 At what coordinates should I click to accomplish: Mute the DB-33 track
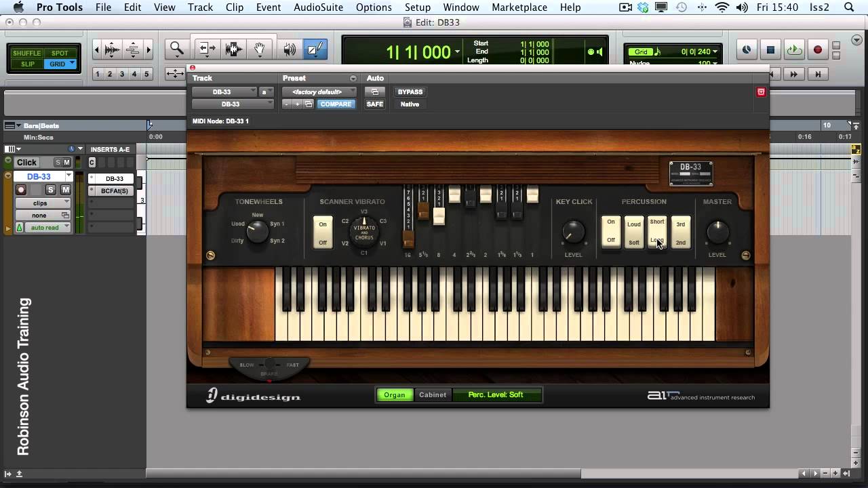pyautogui.click(x=66, y=190)
